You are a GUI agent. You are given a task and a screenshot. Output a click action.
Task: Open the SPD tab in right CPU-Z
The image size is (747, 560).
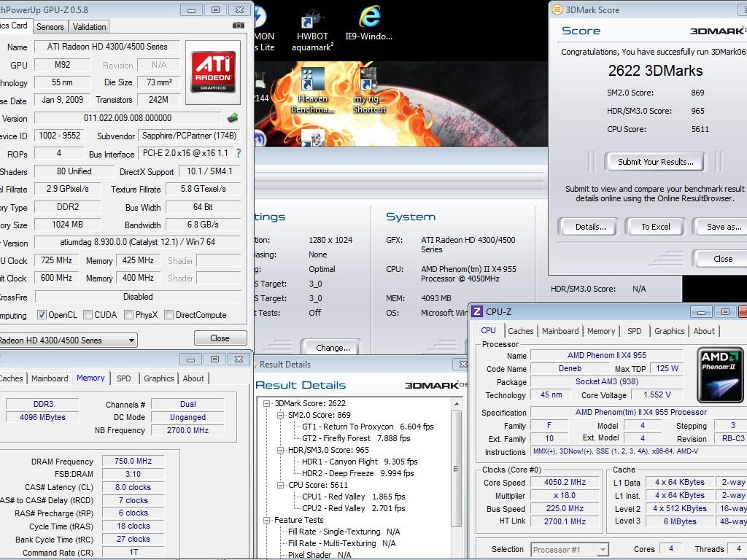pyautogui.click(x=634, y=331)
